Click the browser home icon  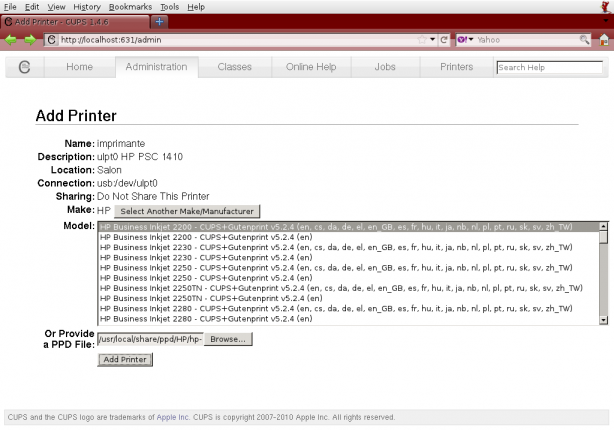tap(604, 40)
